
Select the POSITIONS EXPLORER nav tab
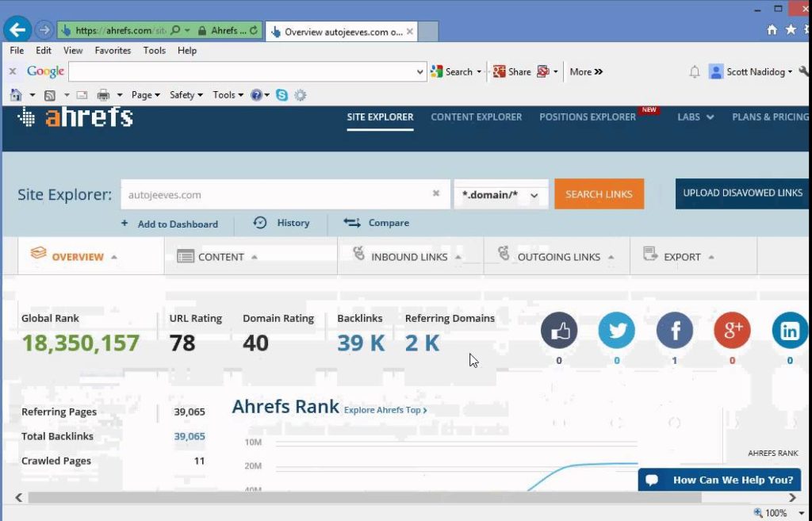tap(588, 117)
